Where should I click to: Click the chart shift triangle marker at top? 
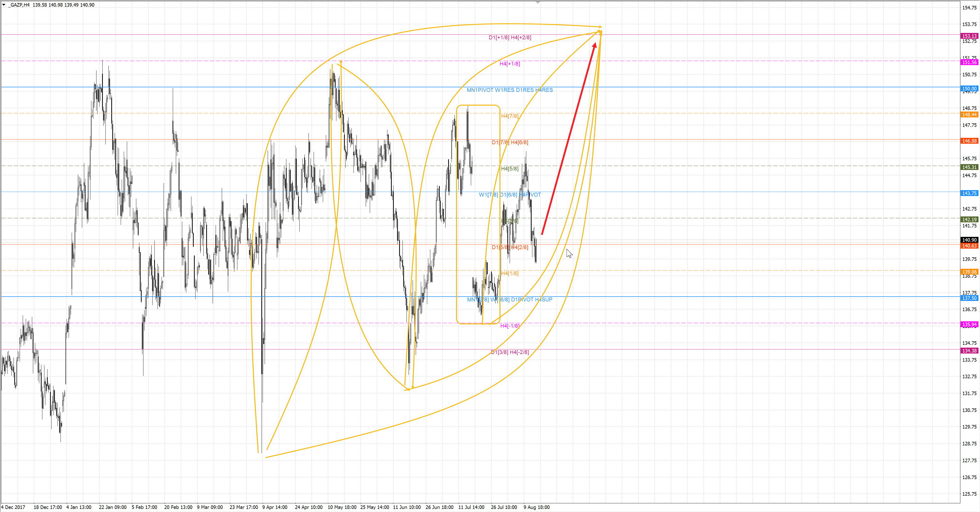point(537,3)
